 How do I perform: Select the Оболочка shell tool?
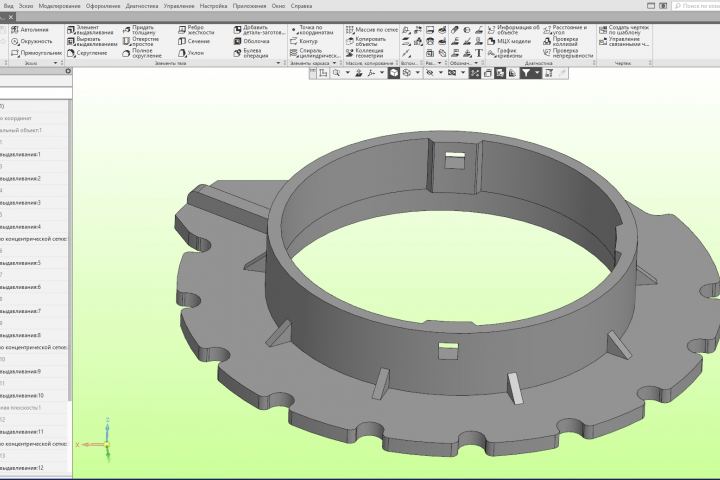coord(251,41)
